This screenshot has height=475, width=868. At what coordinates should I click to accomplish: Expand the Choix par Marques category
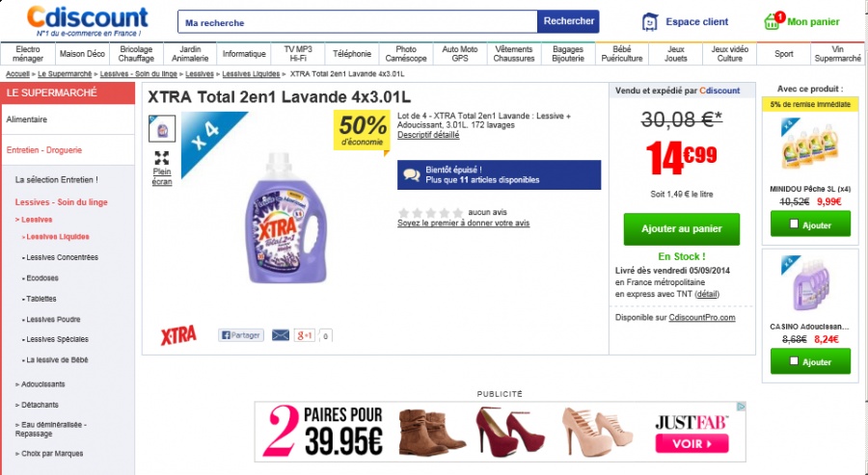(x=49, y=454)
